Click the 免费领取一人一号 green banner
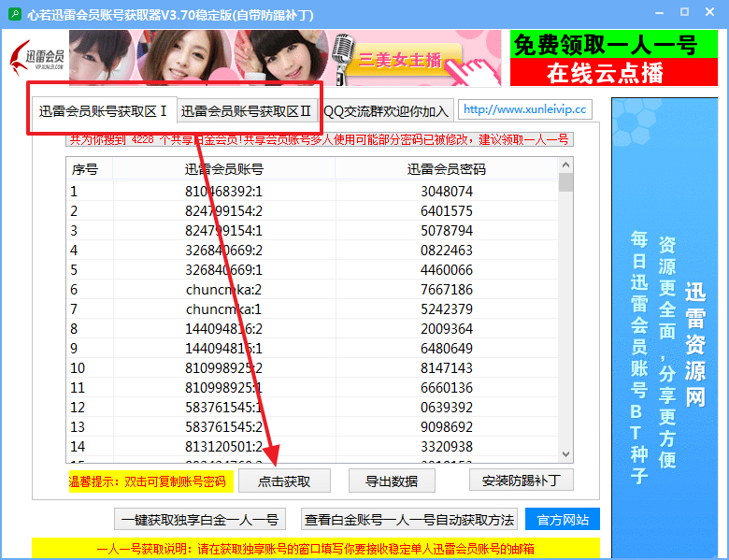The height and width of the screenshot is (560, 729). (614, 45)
